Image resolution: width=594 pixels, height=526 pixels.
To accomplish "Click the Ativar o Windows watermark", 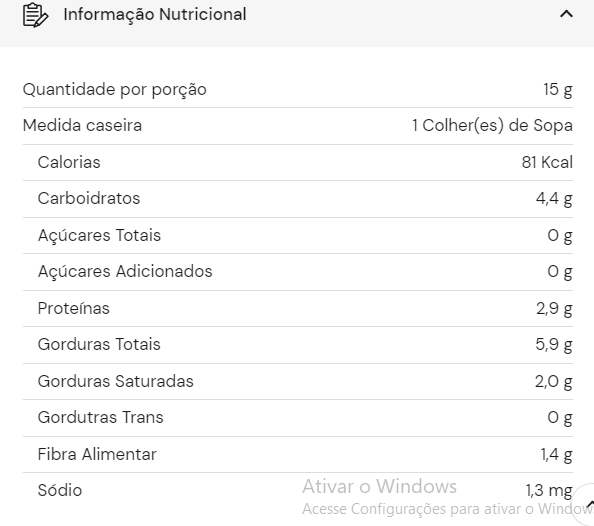I will pos(379,486).
